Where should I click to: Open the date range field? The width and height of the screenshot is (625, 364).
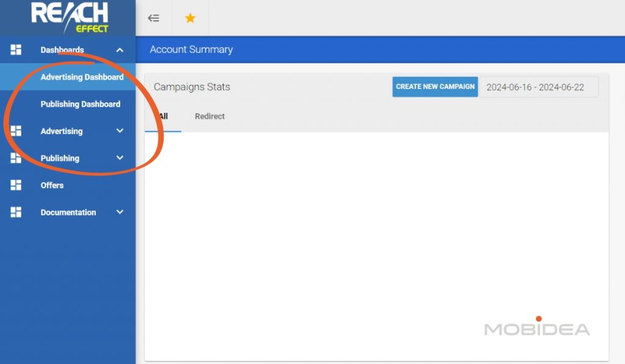pos(538,87)
